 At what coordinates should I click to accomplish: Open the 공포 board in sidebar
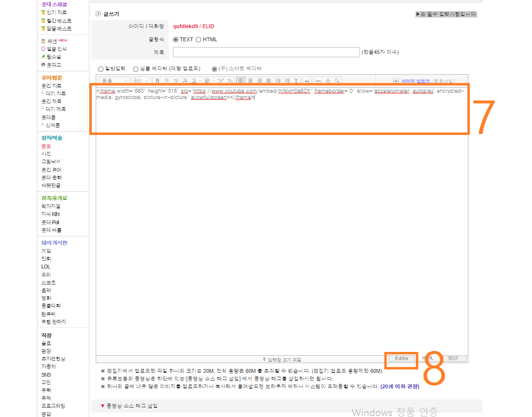point(46,146)
